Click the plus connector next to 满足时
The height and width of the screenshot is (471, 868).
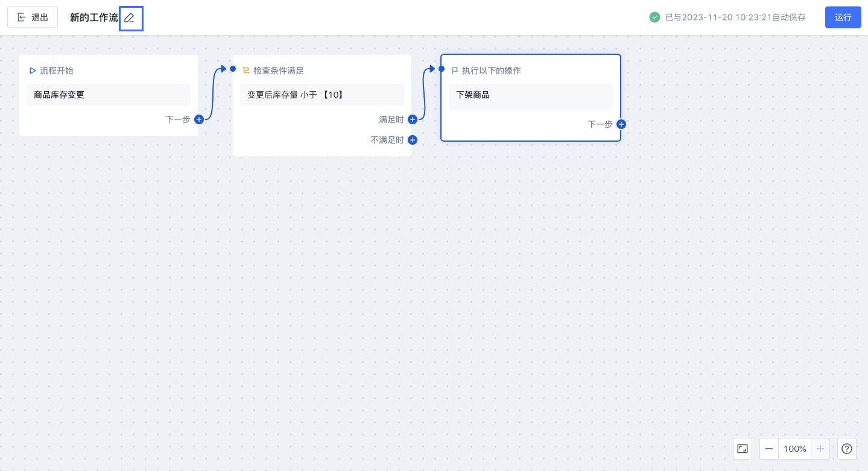[413, 119]
